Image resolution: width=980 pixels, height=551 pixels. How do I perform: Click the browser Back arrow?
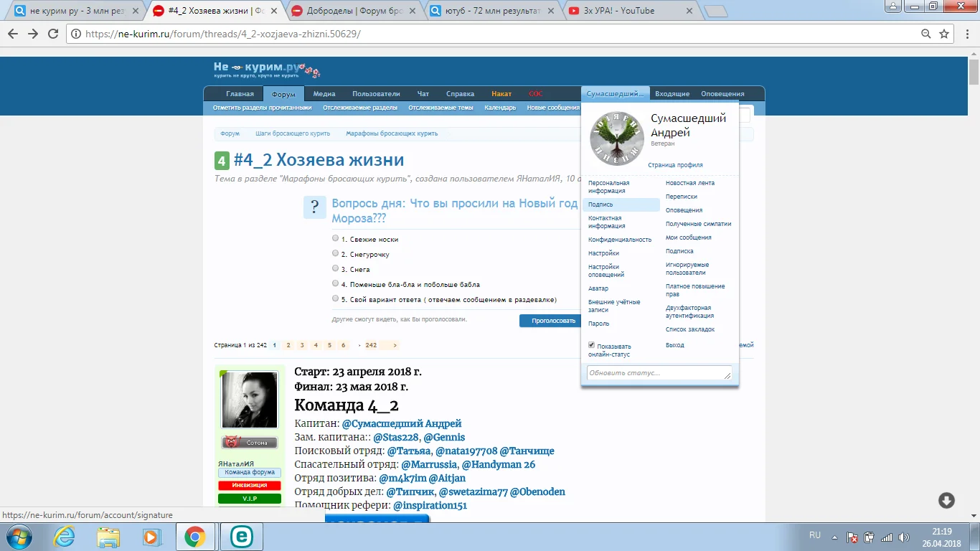click(x=13, y=34)
